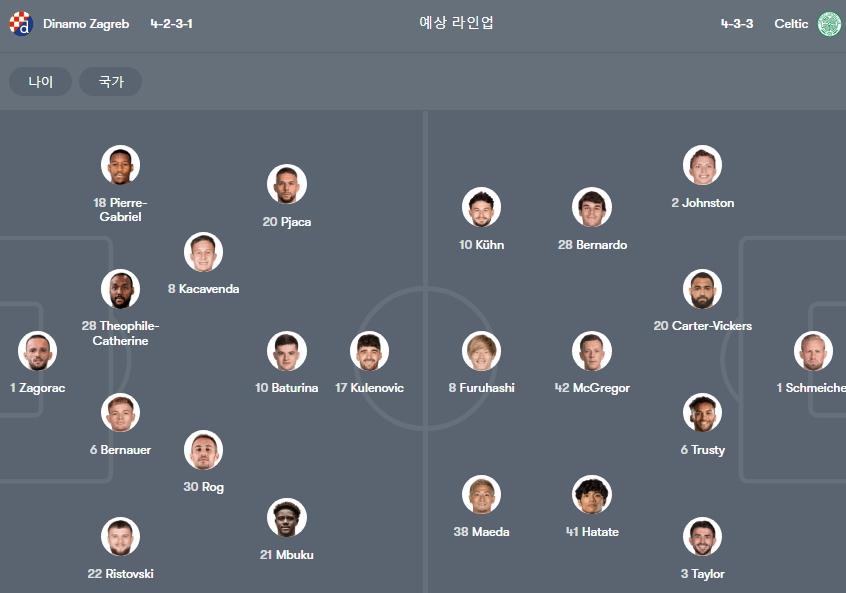Toggle the 나이 (age) filter
Screen dimensions: 846x593
tap(40, 81)
